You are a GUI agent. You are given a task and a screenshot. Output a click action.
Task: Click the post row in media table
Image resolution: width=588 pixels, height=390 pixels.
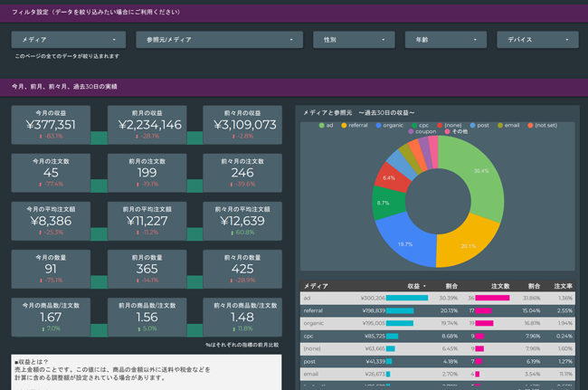[x=438, y=362]
